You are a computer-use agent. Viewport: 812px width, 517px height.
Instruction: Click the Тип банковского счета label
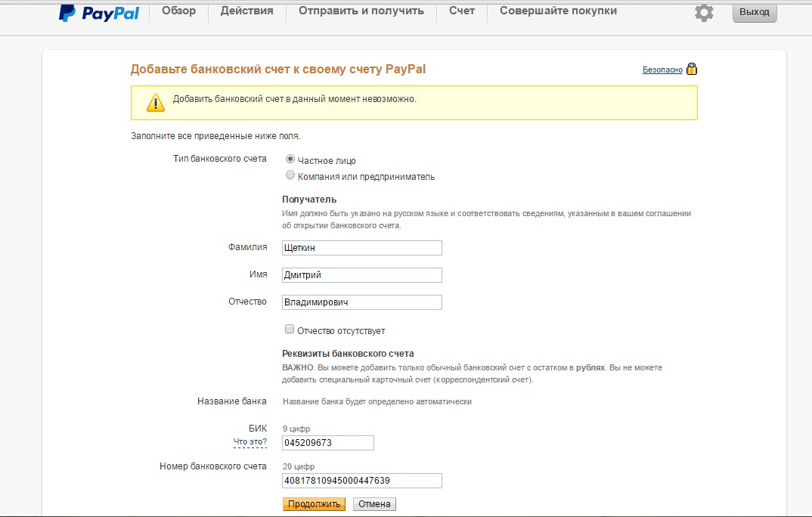220,159
